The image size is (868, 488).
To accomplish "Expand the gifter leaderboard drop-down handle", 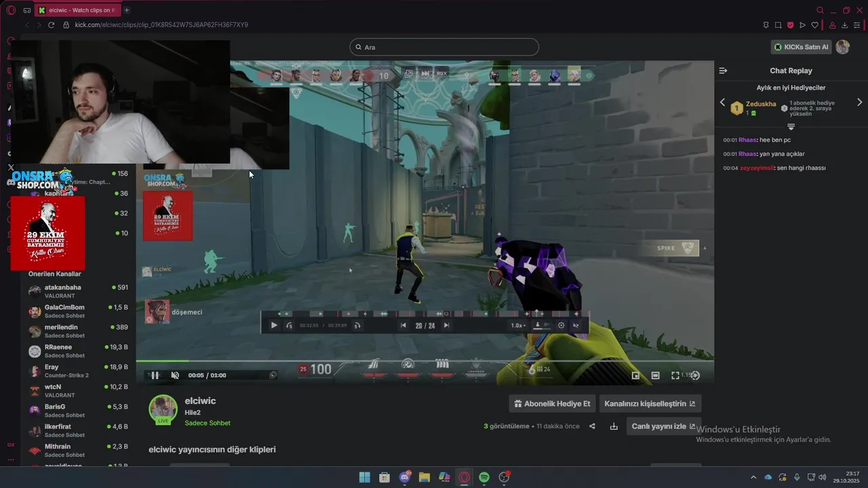I will pos(791,127).
